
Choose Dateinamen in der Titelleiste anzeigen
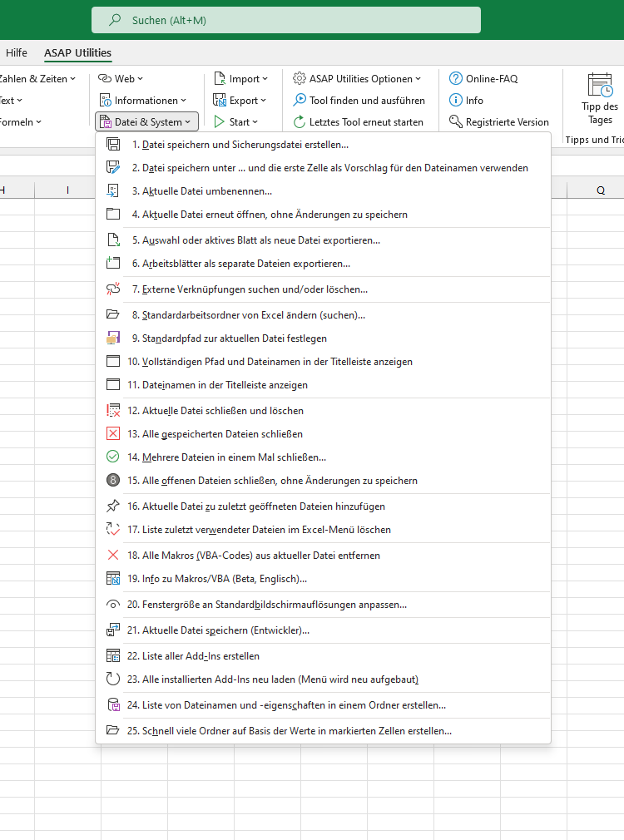pyautogui.click(x=324, y=385)
